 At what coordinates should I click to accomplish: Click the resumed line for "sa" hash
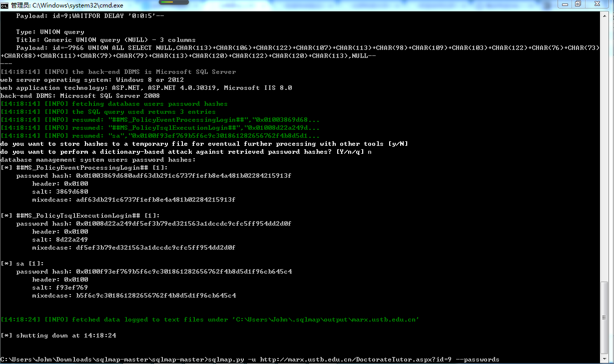click(x=160, y=136)
